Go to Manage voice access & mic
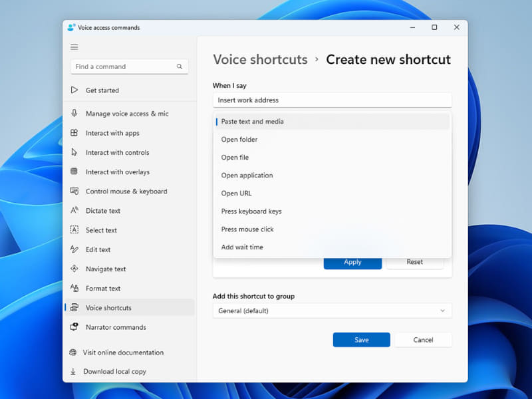 [129, 114]
